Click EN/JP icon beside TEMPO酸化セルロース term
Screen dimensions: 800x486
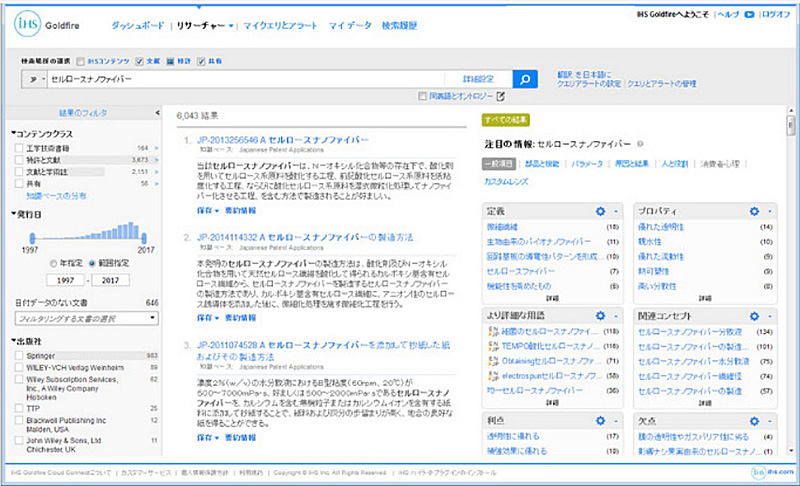pos(493,346)
